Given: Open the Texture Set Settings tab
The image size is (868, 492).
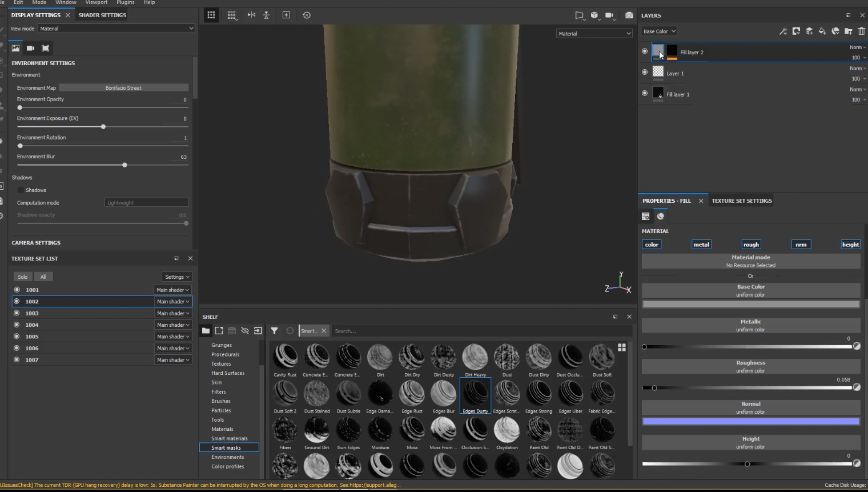Looking at the screenshot, I should pos(741,201).
